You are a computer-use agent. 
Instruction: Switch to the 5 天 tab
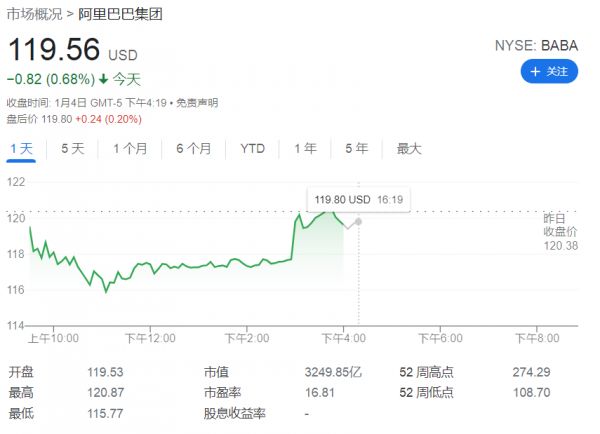tap(72, 149)
